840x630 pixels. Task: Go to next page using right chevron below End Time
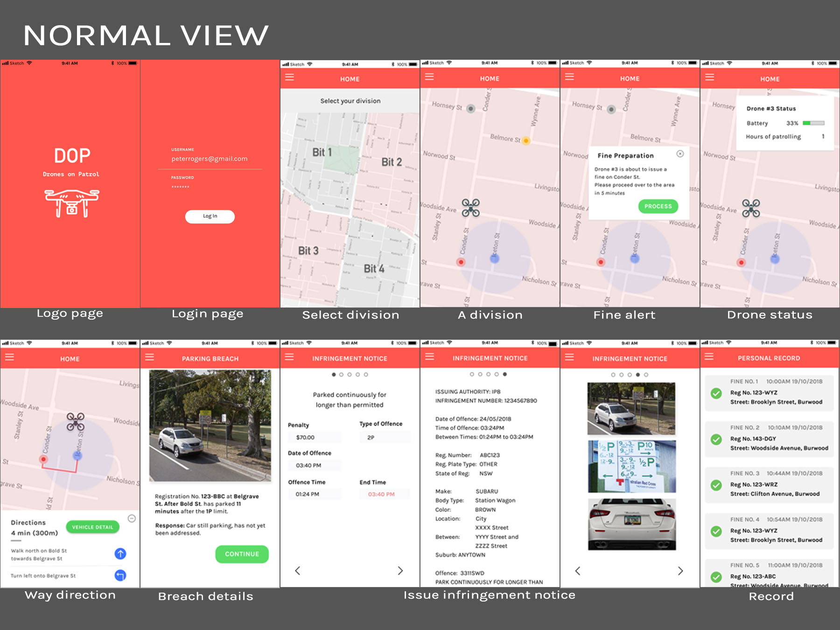pyautogui.click(x=400, y=571)
